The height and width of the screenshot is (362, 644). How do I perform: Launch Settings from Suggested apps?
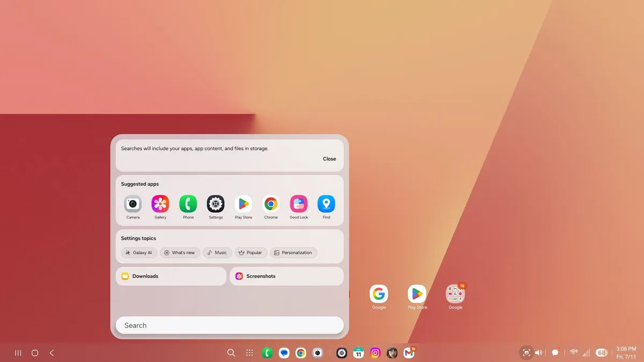[x=216, y=204]
